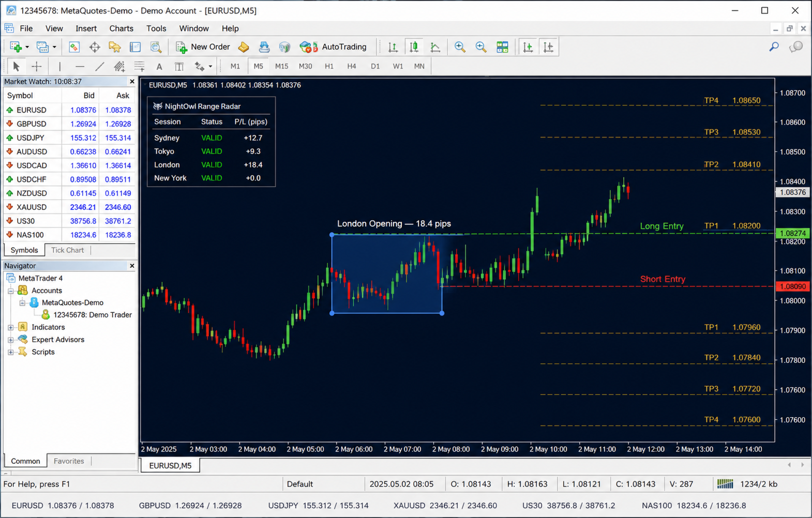Toggle chart Auto Scroll
Viewport: 812px width, 518px height.
point(528,47)
